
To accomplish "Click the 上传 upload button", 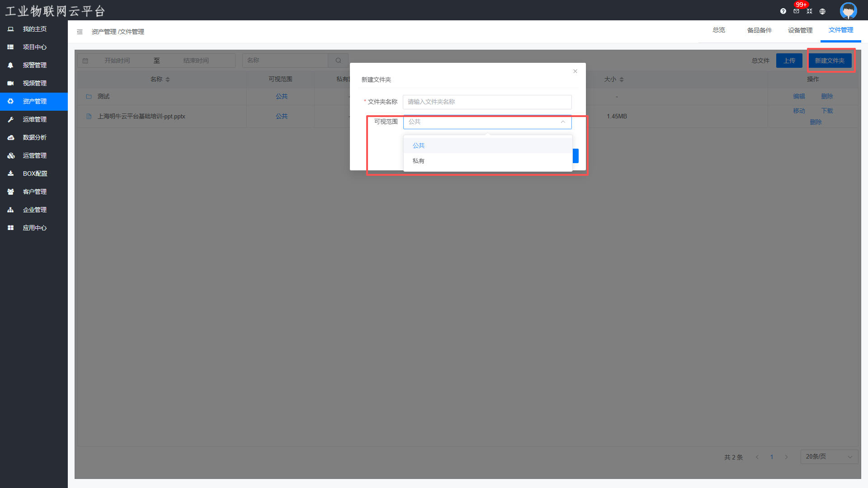I will point(789,61).
